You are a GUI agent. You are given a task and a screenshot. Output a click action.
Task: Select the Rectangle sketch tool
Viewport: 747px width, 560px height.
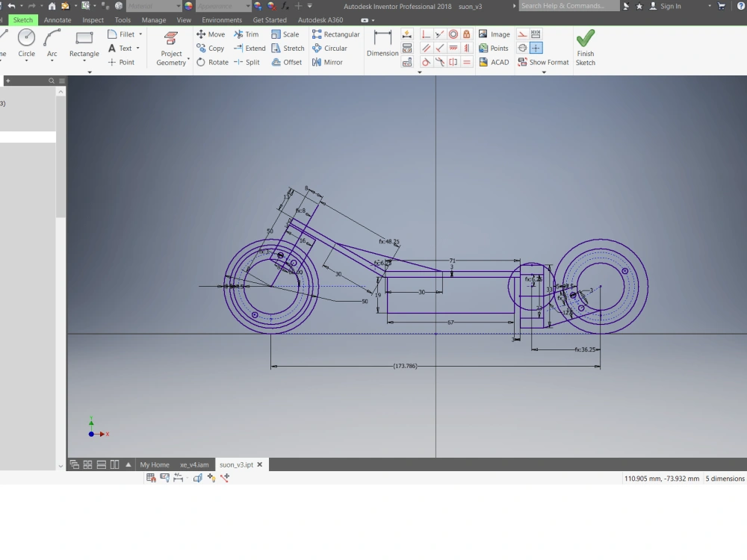(84, 43)
